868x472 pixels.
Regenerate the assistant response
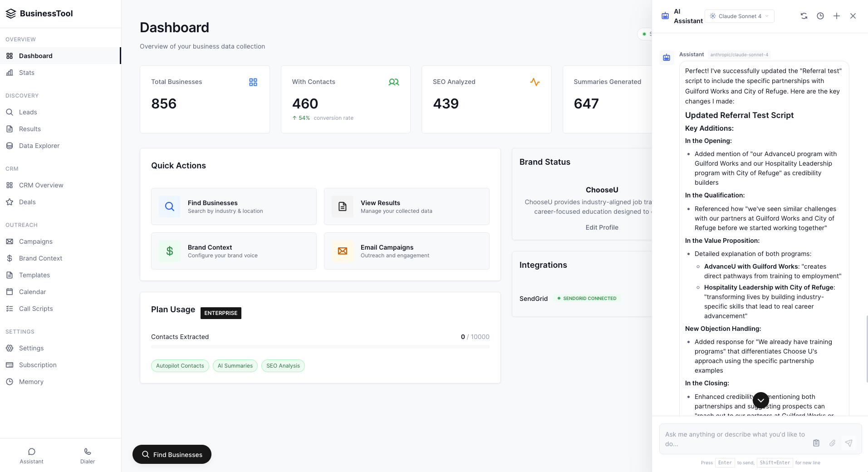pyautogui.click(x=804, y=16)
